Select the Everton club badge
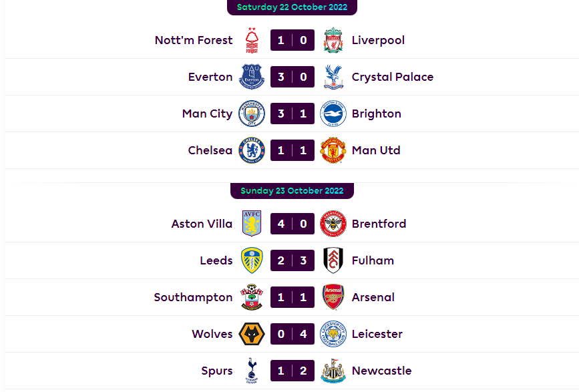 tap(252, 77)
